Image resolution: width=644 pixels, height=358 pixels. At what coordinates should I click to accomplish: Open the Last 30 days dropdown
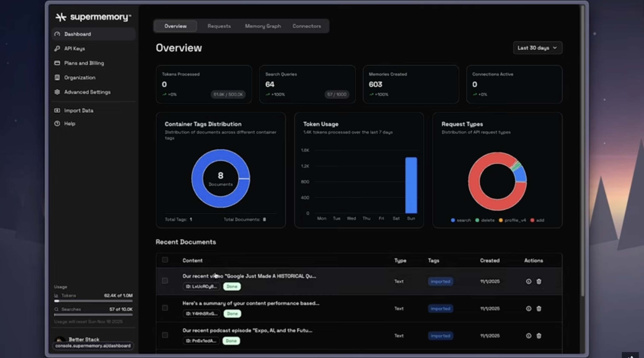[x=537, y=48]
